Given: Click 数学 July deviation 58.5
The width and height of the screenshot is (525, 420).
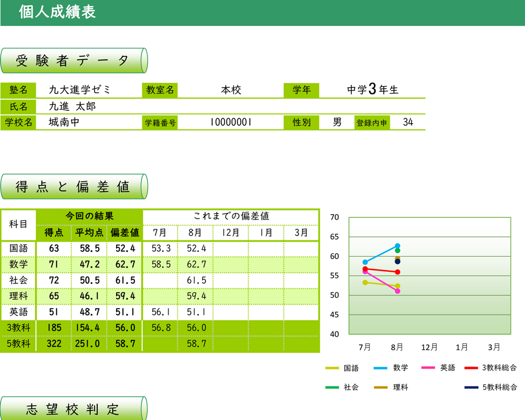Looking at the screenshot, I should coord(160,264).
